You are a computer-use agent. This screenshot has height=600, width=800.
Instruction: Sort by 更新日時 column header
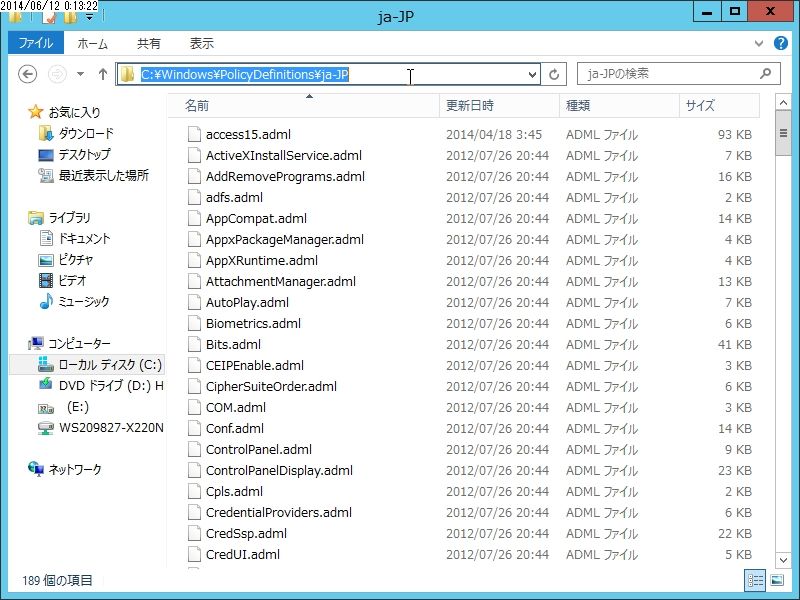click(499, 106)
